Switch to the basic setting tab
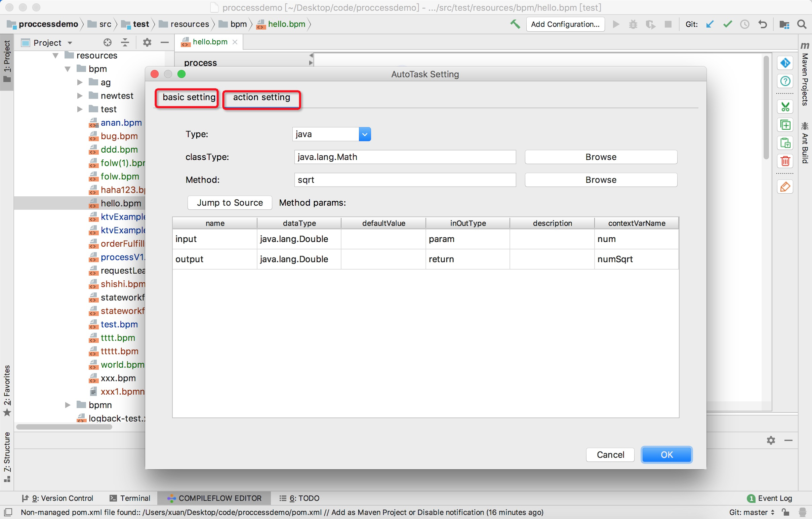 [189, 97]
